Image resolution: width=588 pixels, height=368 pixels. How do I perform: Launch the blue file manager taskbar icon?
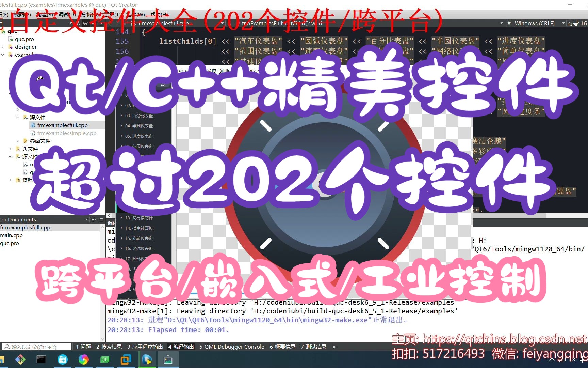[63, 359]
